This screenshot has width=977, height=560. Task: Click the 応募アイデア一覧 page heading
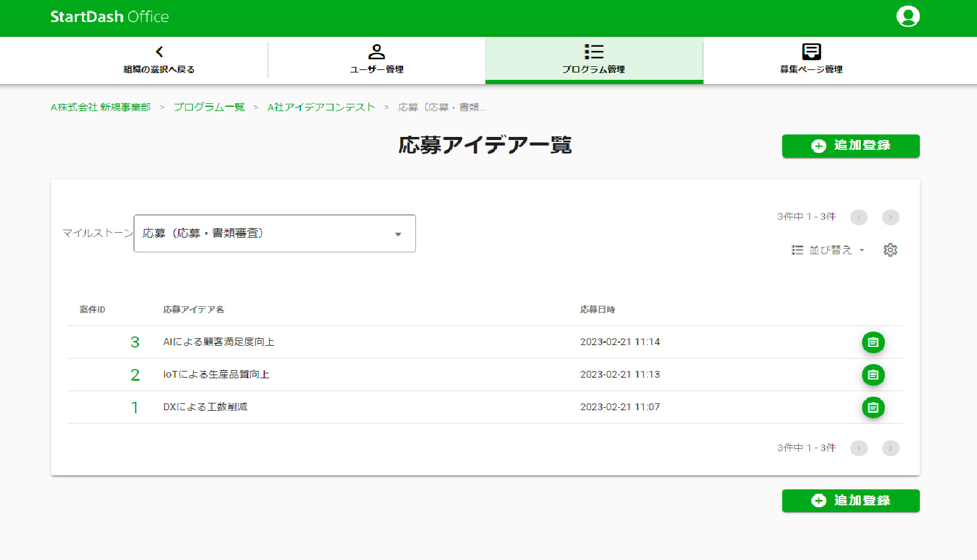coord(485,146)
